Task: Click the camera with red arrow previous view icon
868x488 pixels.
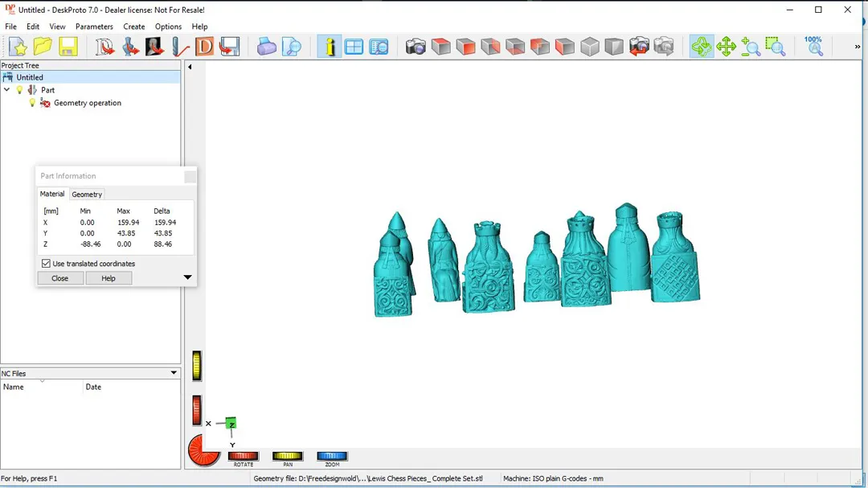Action: point(639,47)
